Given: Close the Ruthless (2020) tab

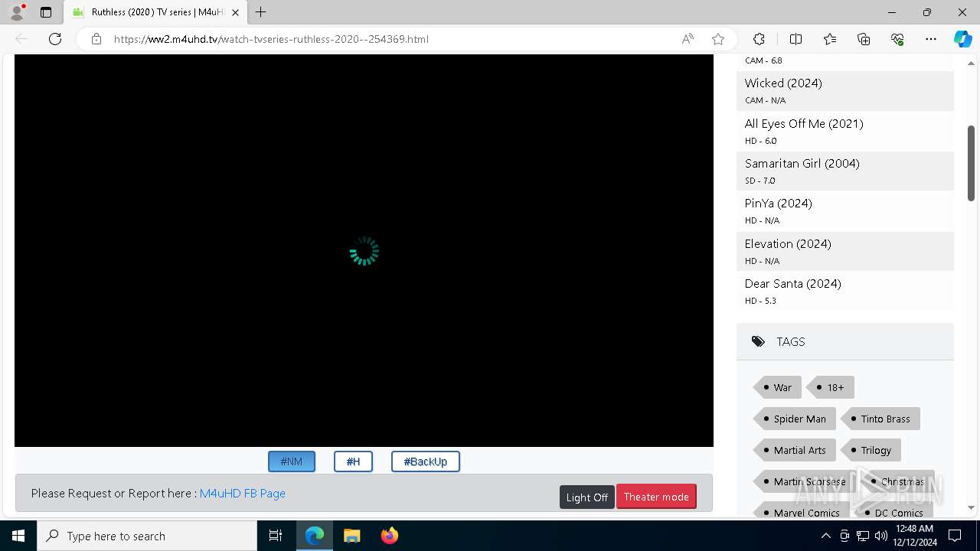Looking at the screenshot, I should [236, 12].
